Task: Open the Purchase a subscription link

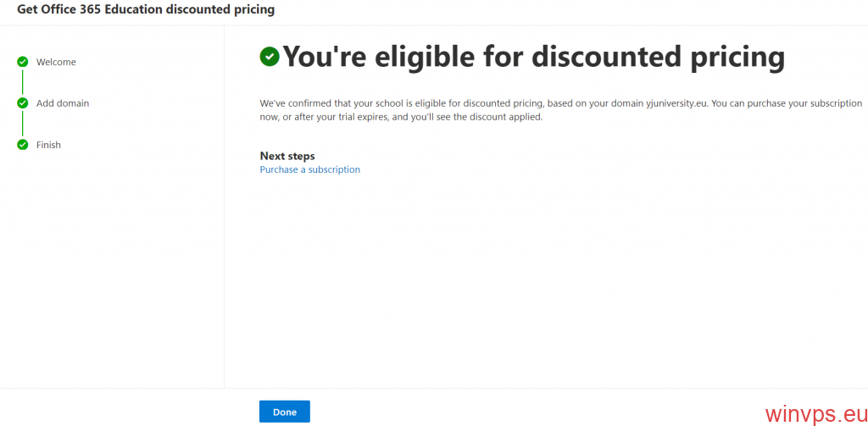Action: (309, 169)
